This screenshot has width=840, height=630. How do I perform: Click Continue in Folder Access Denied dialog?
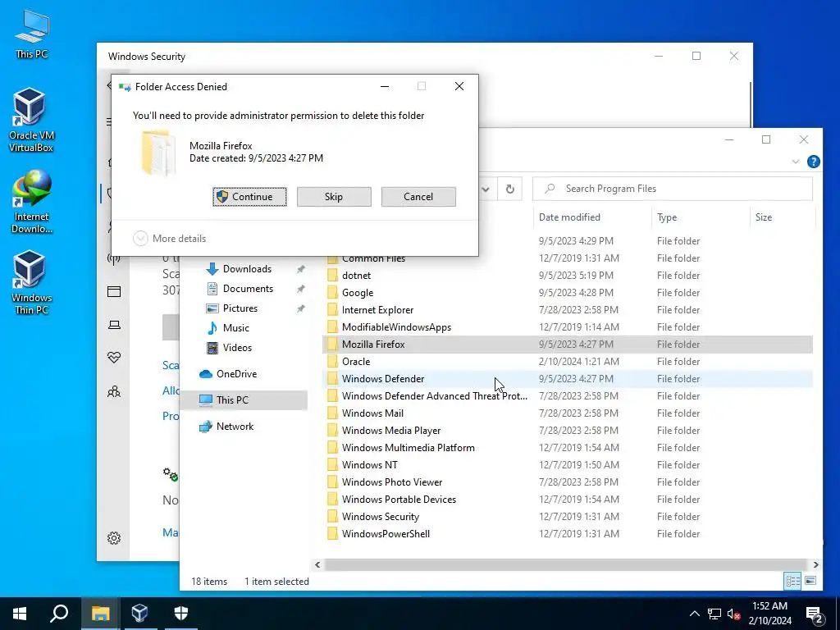coord(249,197)
